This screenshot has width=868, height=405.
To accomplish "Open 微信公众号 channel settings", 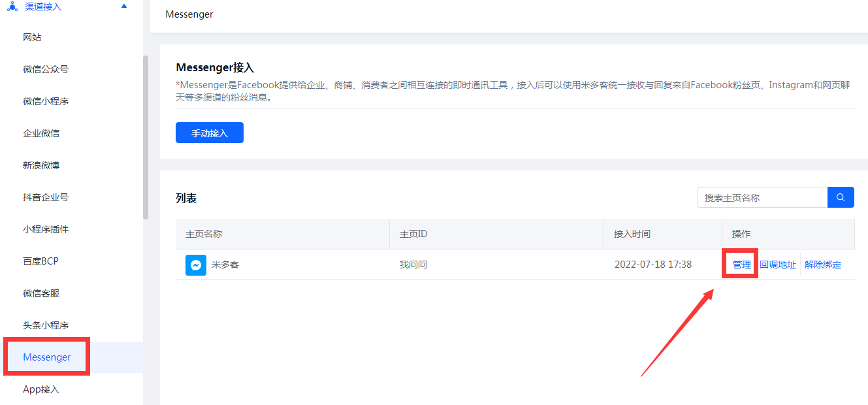I will tap(46, 69).
